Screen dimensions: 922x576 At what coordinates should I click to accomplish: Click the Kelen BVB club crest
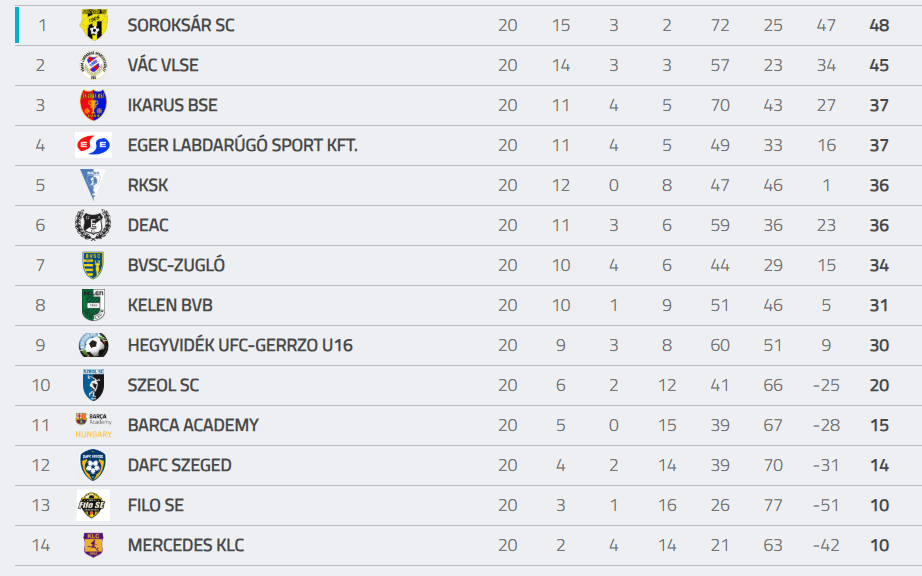click(x=93, y=305)
